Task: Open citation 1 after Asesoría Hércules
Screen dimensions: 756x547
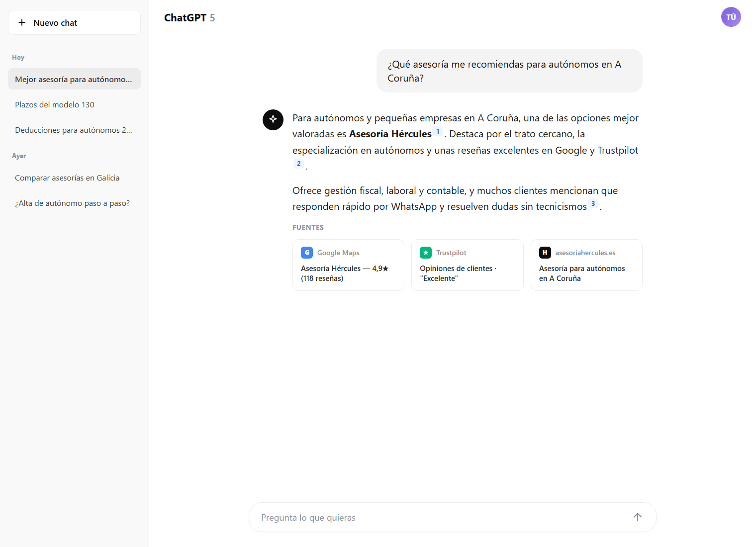Action: coord(438,131)
